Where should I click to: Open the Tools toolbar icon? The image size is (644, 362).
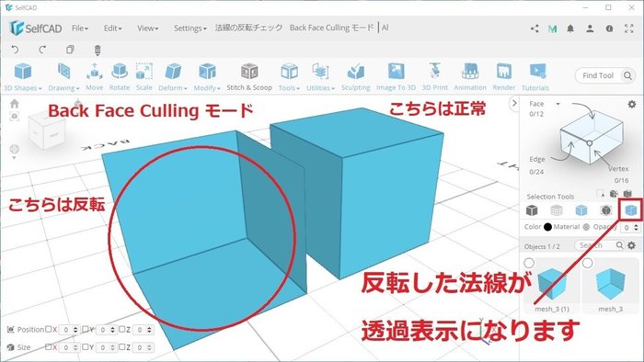pyautogui.click(x=289, y=72)
